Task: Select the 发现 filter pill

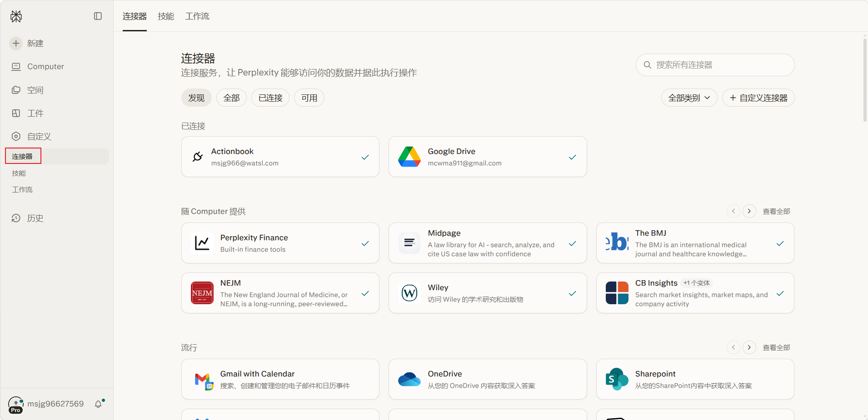Action: pos(196,98)
